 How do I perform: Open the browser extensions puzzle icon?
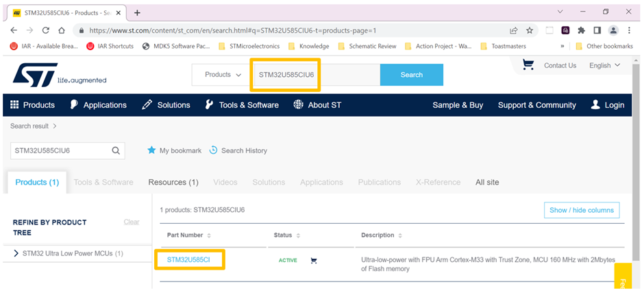coord(581,30)
